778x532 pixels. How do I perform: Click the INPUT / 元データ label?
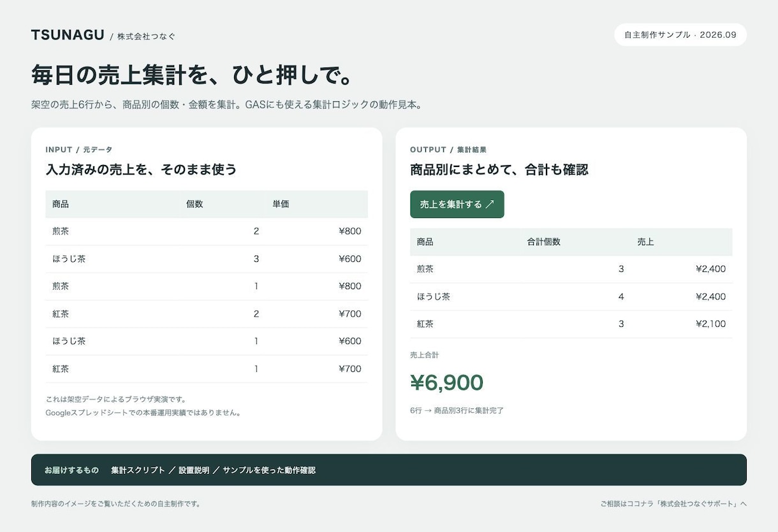point(79,150)
